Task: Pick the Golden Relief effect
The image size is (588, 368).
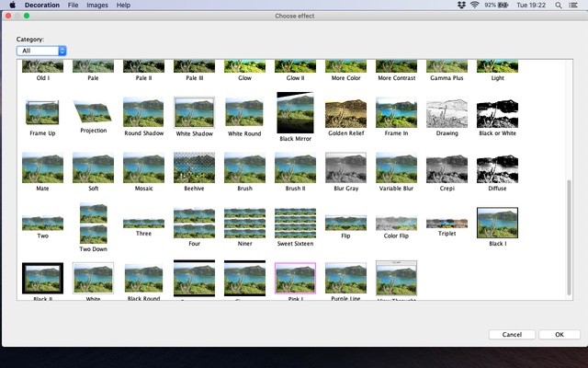Action: pos(345,113)
